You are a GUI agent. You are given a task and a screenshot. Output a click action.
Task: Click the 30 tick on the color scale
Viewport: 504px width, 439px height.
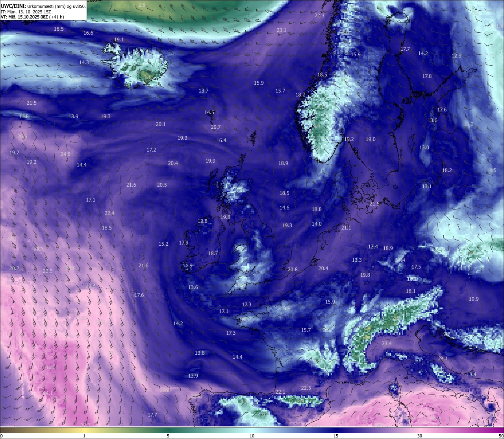[x=420, y=436]
